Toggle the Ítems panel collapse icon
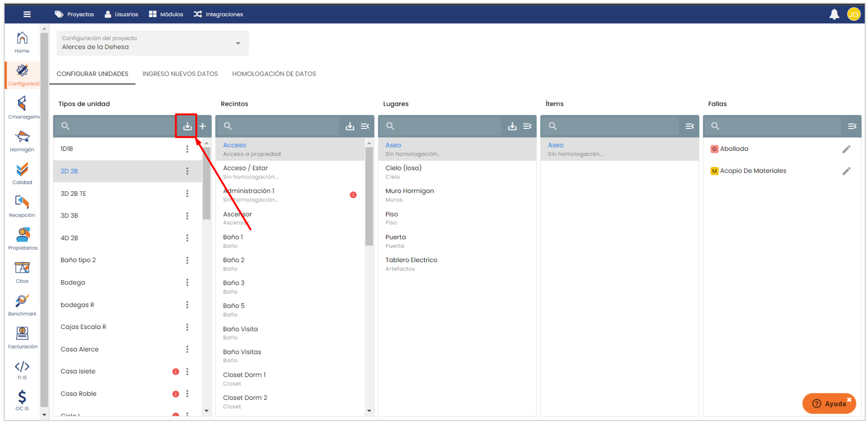Image resolution: width=868 pixels, height=424 pixels. (690, 126)
